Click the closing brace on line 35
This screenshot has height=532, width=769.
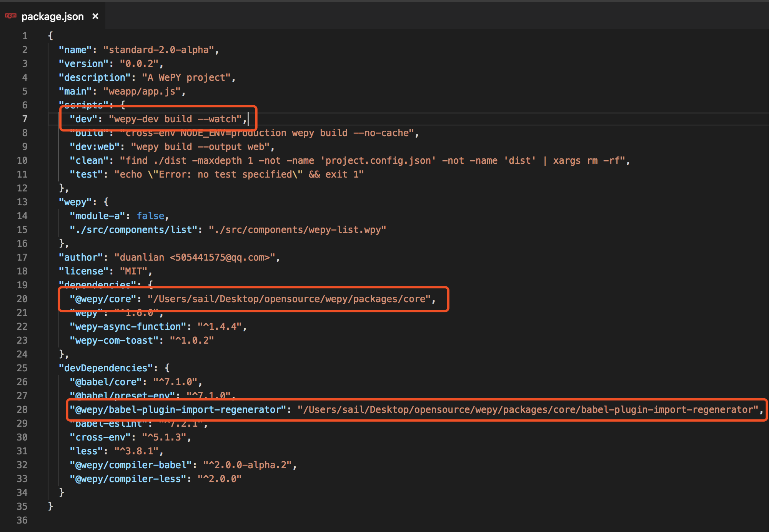[50, 506]
